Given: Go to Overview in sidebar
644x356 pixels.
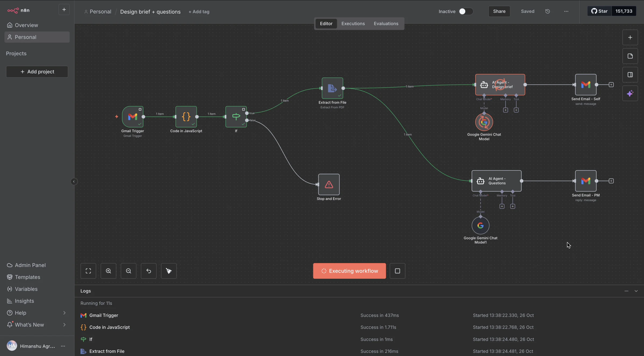Looking at the screenshot, I should click(37, 25).
